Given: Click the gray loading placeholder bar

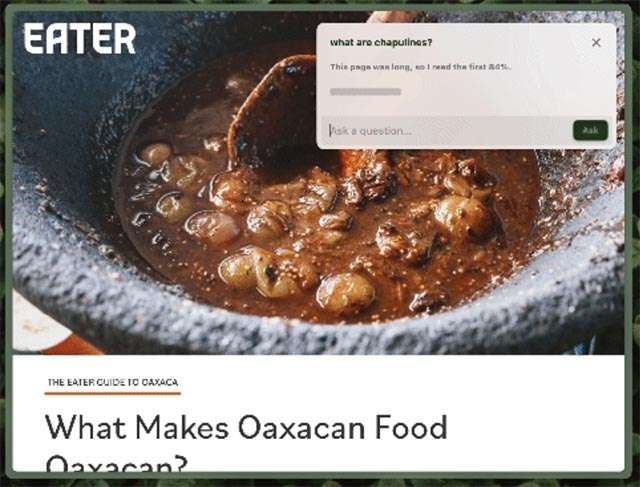Looking at the screenshot, I should point(365,92).
